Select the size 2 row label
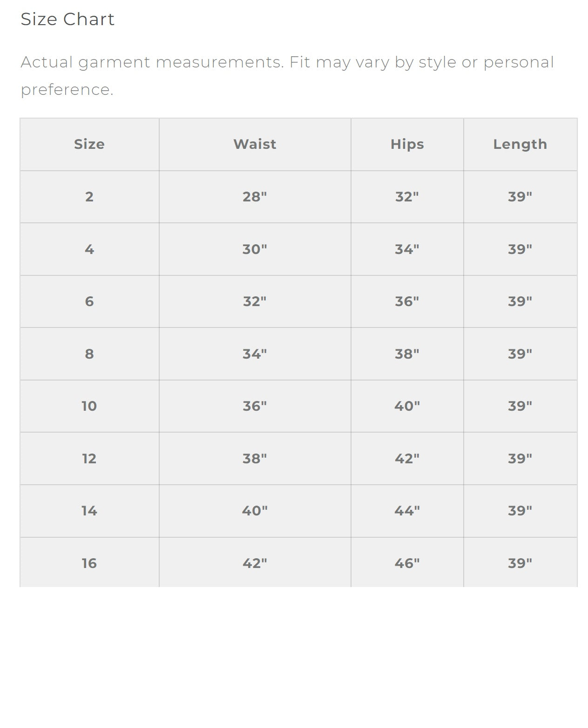This screenshot has height=728, width=588. pyautogui.click(x=89, y=197)
